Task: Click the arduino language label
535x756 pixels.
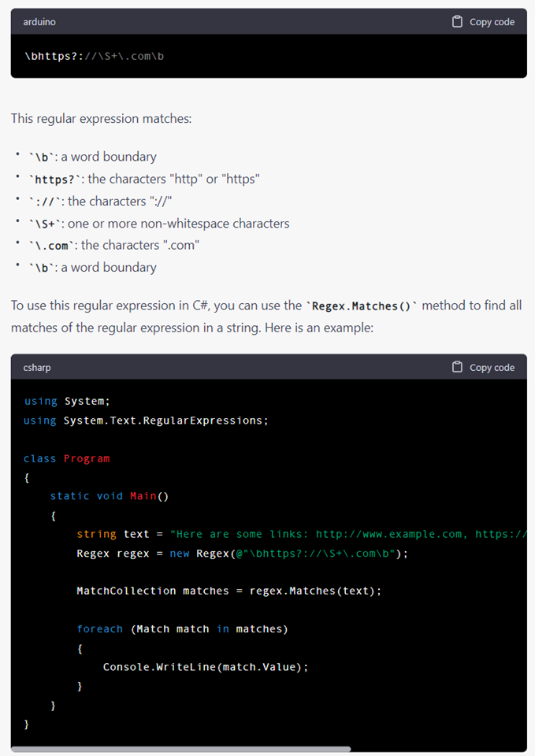Action: click(39, 22)
